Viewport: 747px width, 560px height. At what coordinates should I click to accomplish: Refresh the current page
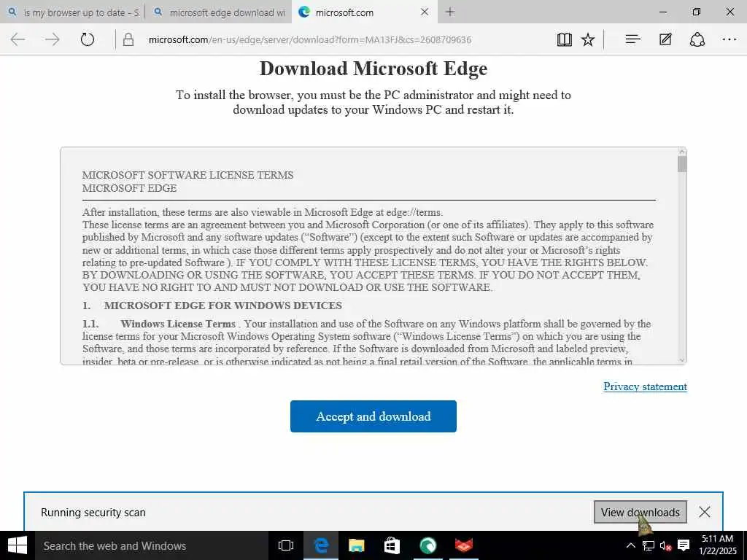coord(88,39)
